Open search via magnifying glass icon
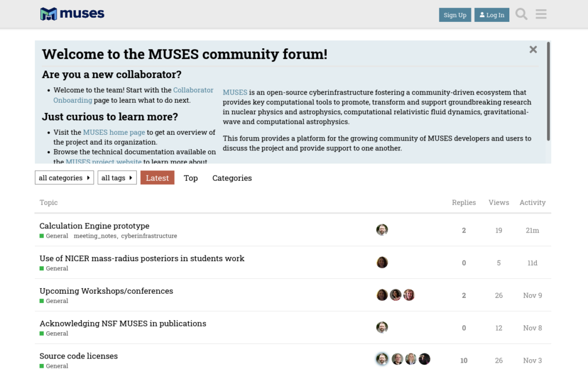 point(521,14)
